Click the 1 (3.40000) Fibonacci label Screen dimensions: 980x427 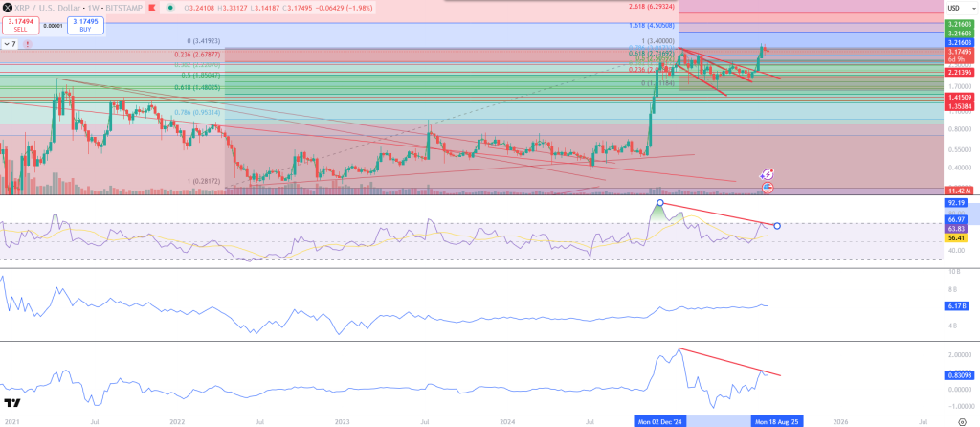point(658,40)
